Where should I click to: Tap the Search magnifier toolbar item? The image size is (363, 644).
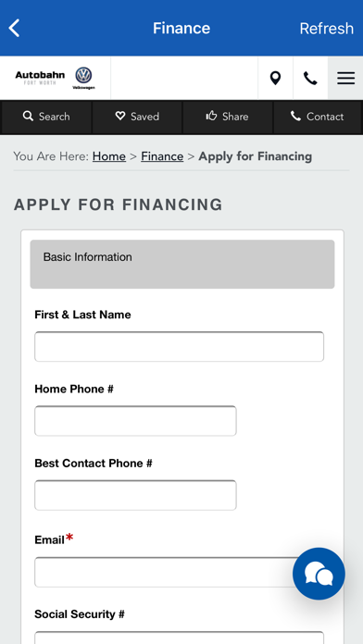pyautogui.click(x=46, y=117)
